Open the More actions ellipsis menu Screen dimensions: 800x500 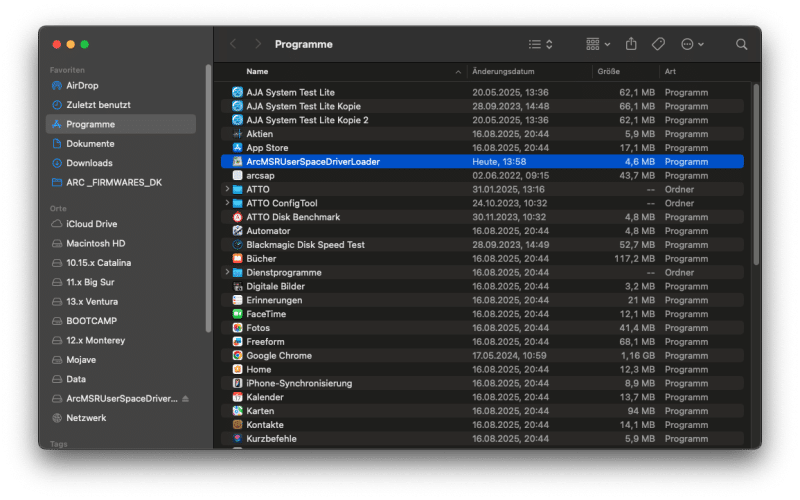(x=692, y=44)
